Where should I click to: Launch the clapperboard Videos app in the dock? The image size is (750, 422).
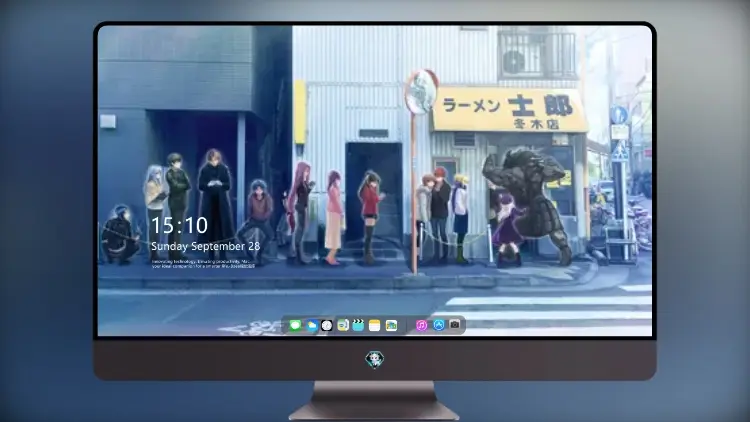[358, 326]
